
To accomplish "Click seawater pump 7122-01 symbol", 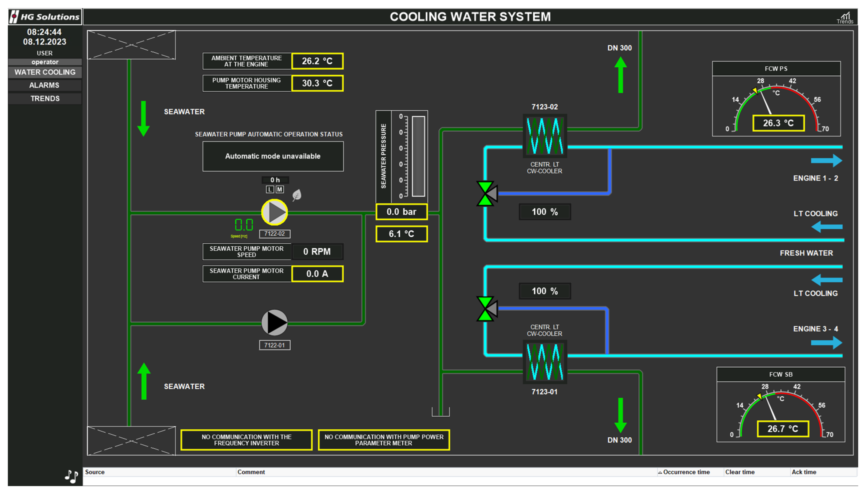I will pos(274,322).
